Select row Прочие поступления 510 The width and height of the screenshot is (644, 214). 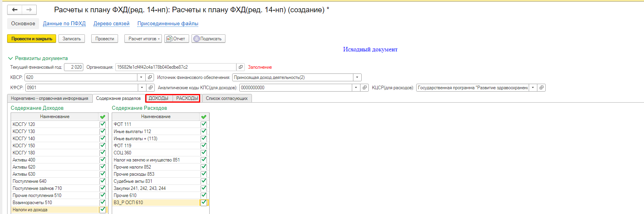[x=59, y=195]
